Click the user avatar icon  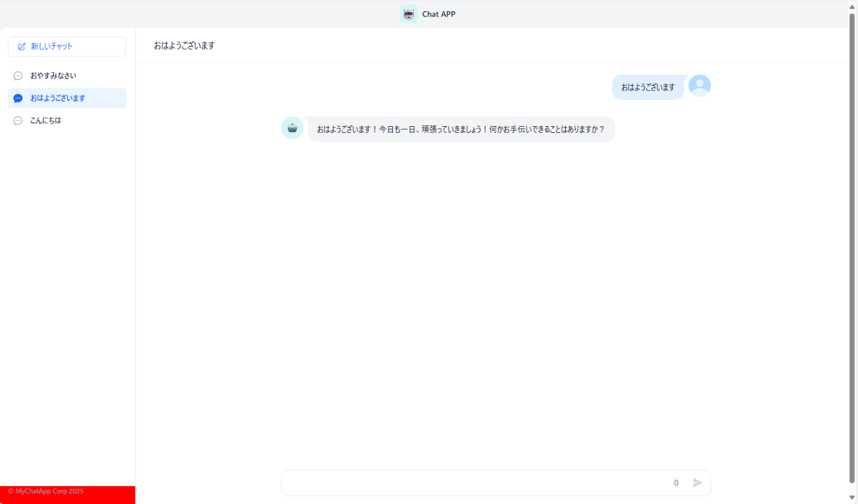pos(699,86)
